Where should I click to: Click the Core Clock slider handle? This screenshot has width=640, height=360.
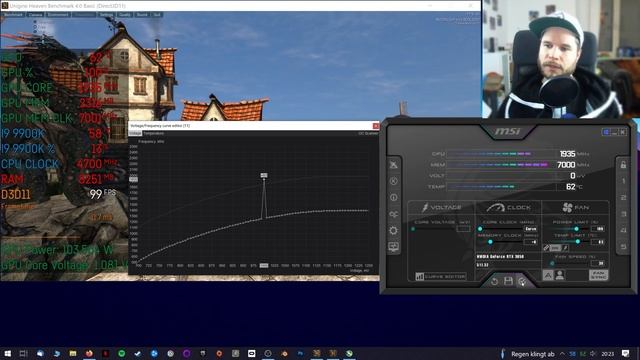[480, 229]
